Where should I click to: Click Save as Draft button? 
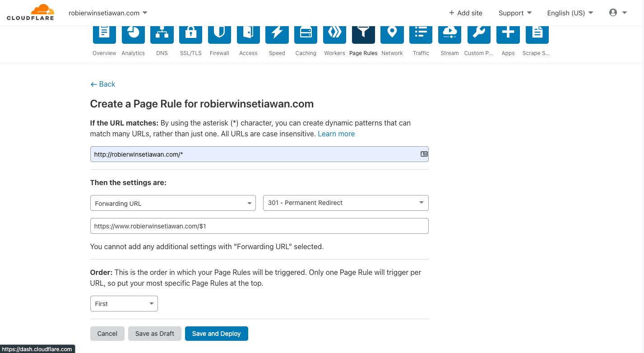click(x=155, y=334)
